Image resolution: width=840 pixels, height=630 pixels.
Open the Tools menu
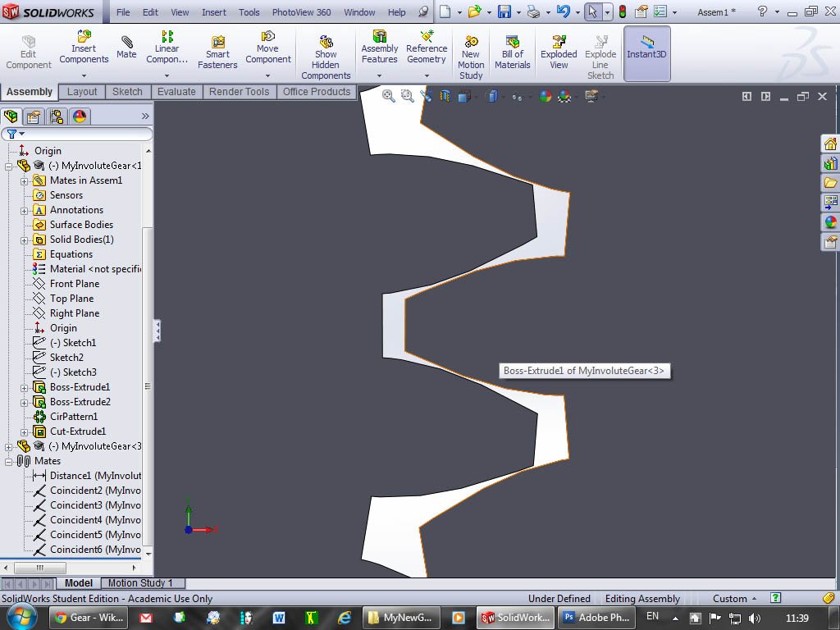(249, 11)
